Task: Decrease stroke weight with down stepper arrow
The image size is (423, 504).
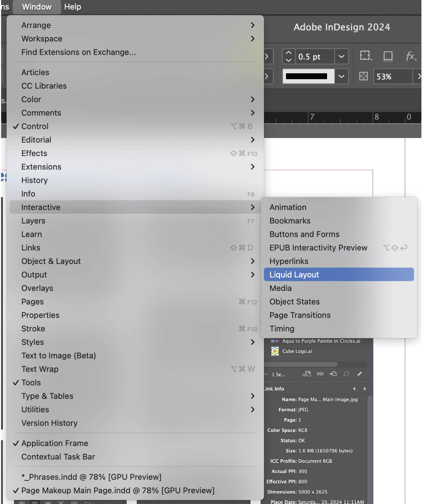Action: (288, 60)
